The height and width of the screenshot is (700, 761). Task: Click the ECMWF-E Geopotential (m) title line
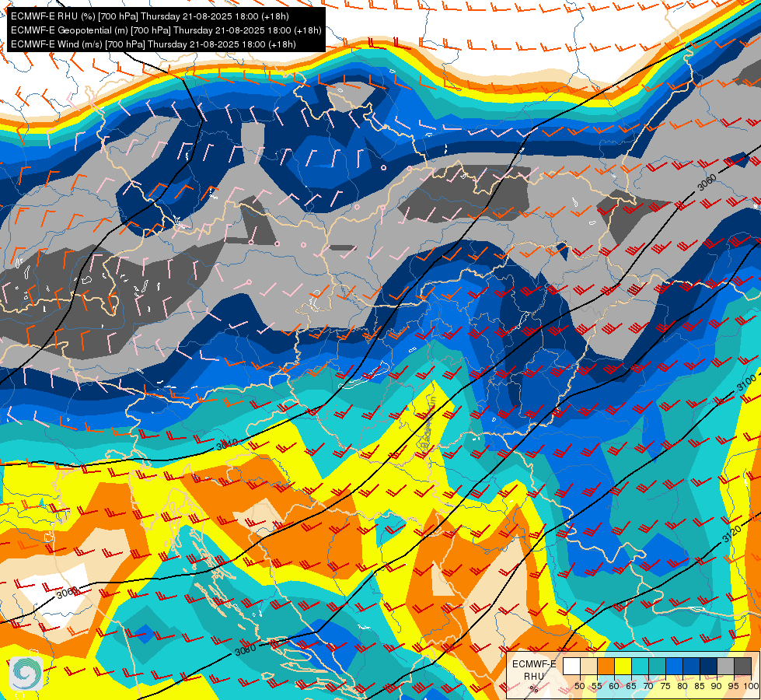tap(166, 30)
